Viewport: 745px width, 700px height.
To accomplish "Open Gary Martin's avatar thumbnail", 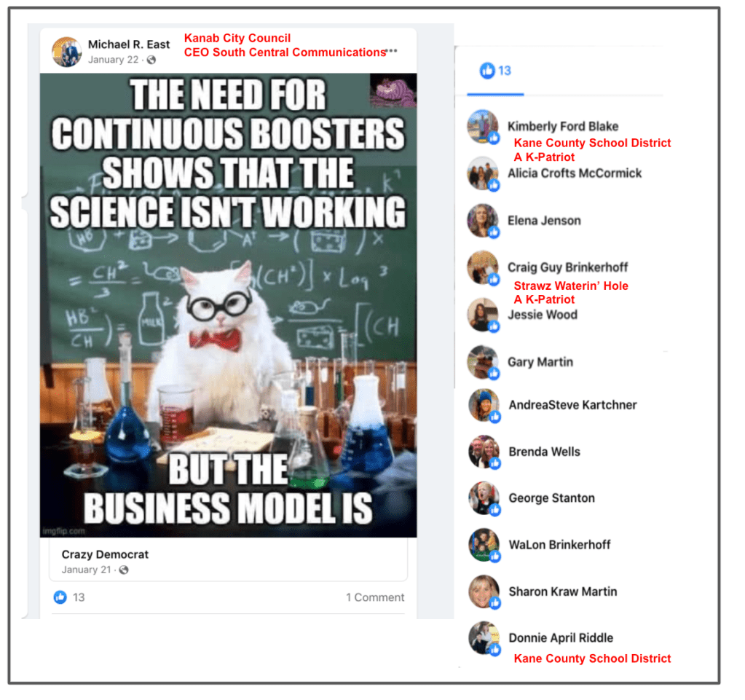I will pyautogui.click(x=484, y=361).
